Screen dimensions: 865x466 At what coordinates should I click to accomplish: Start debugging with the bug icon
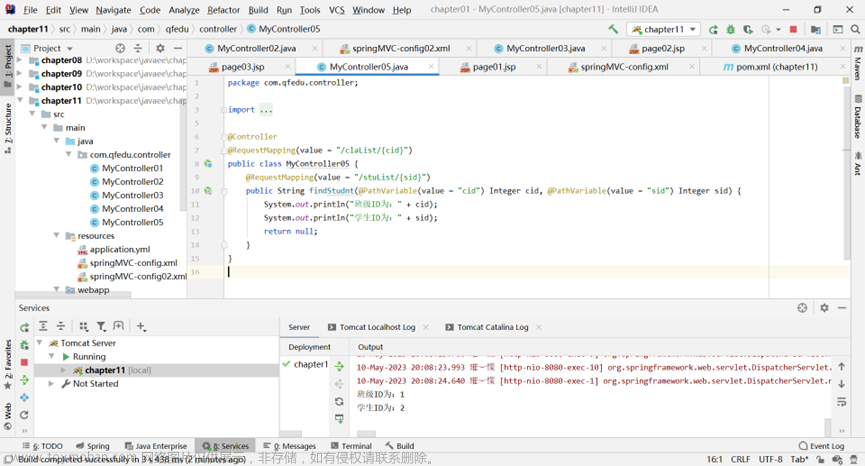730,29
